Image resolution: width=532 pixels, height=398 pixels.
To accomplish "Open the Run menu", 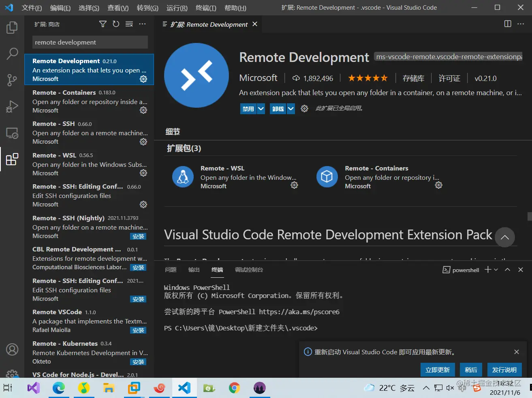I will click(x=177, y=8).
